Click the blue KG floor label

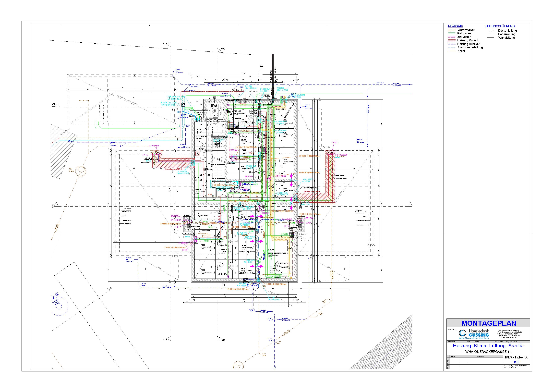[x=516, y=362]
